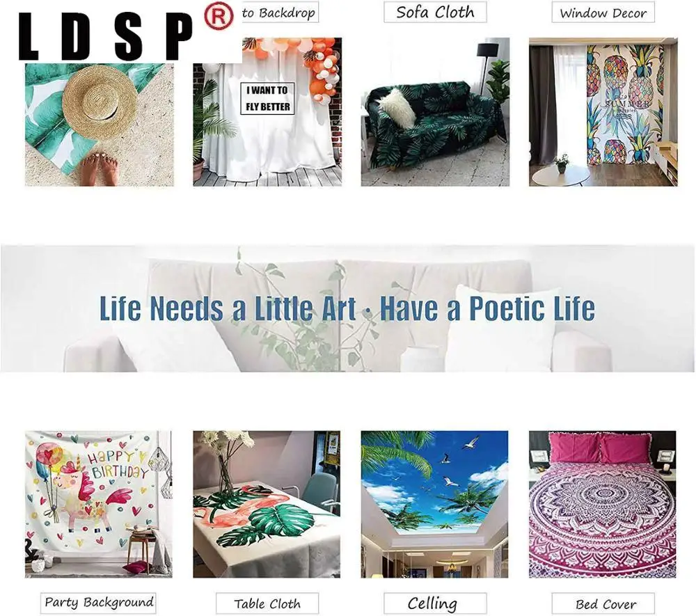Select the green leaf sofa cloth image

(x=435, y=112)
